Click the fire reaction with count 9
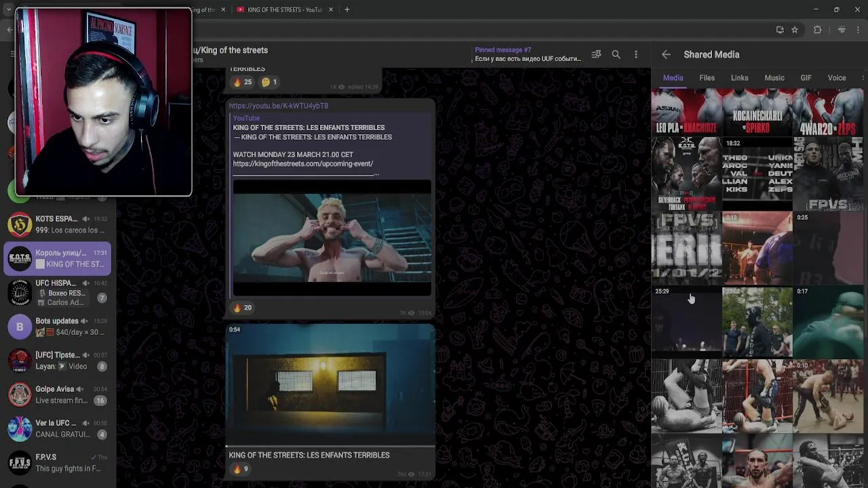Screen dimensions: 868x488 (241, 469)
